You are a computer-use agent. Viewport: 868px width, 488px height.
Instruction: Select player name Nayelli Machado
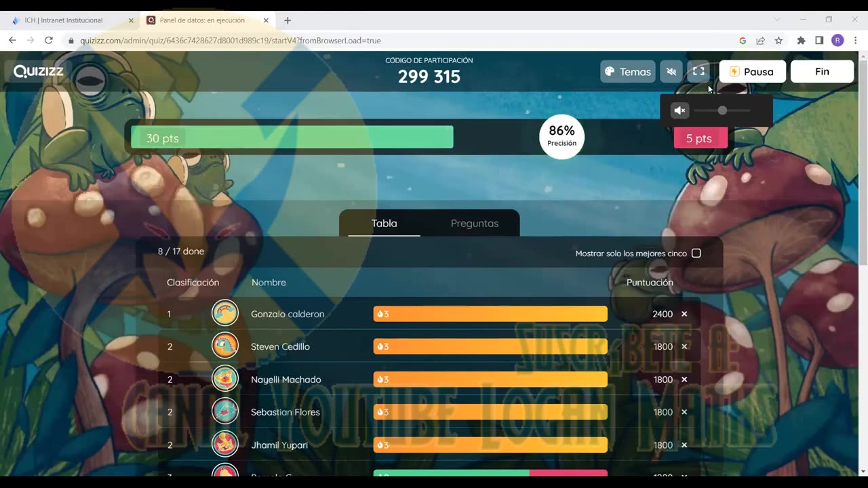point(286,380)
